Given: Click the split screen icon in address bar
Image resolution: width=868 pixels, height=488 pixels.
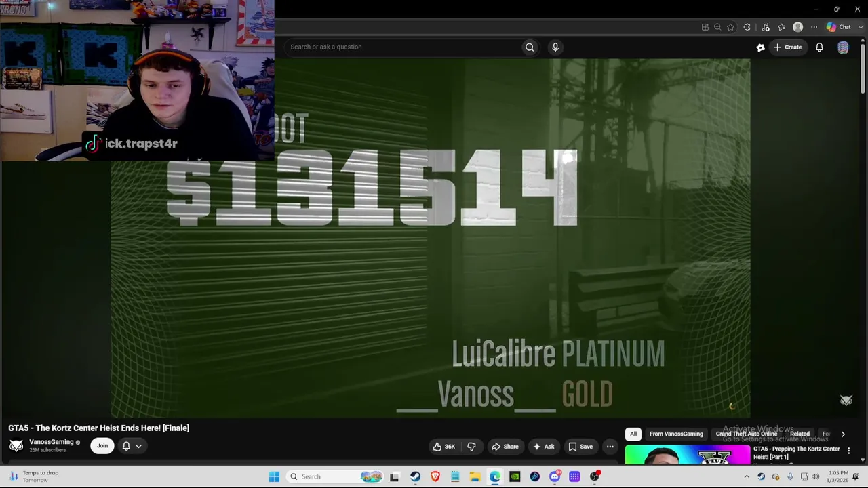Looking at the screenshot, I should pyautogui.click(x=705, y=27).
